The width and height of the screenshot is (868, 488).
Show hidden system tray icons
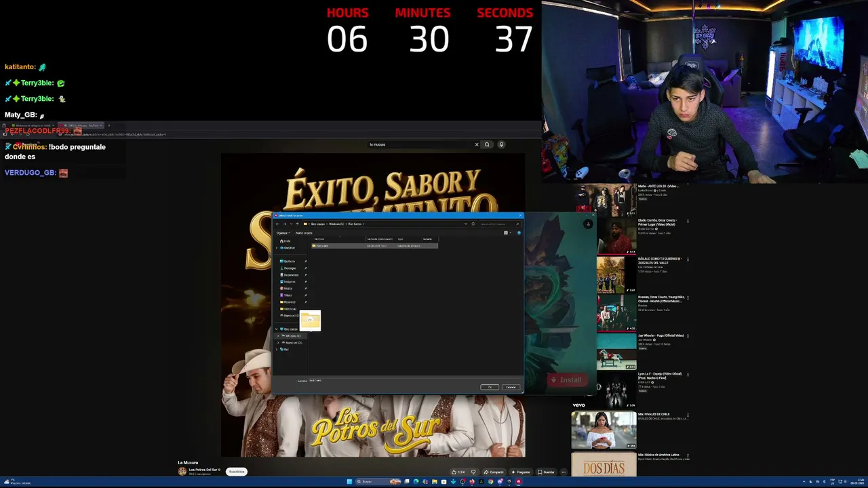tap(803, 482)
